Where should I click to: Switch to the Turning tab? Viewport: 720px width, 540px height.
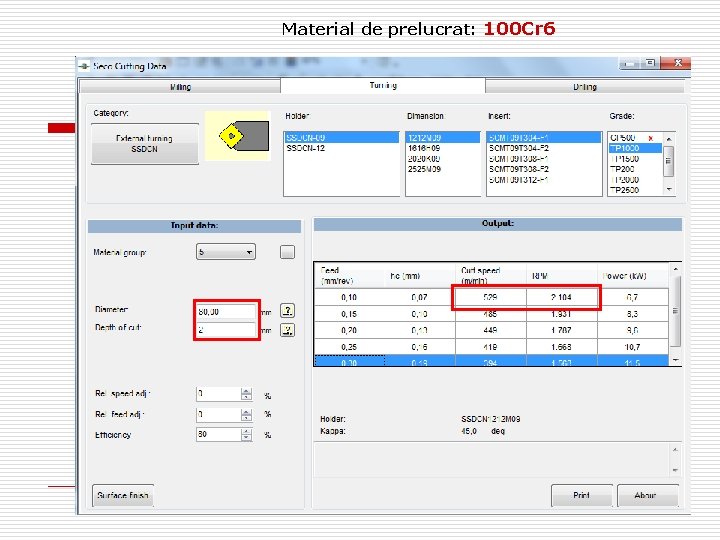(x=383, y=85)
